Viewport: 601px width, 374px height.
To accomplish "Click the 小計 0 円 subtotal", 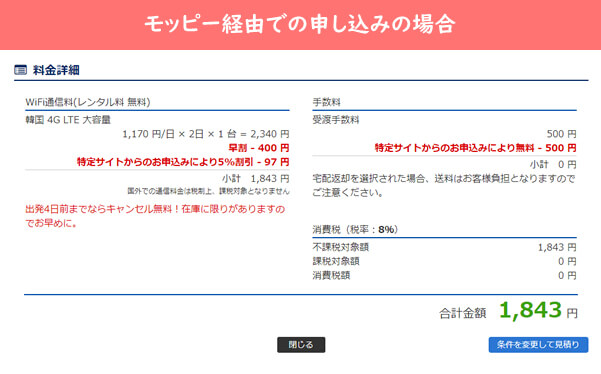I will 553,164.
